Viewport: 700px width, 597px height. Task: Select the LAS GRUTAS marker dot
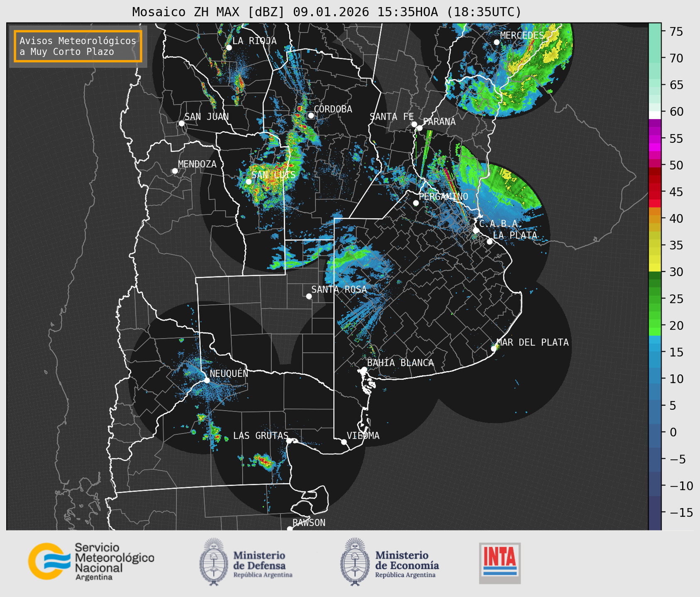tap(289, 440)
